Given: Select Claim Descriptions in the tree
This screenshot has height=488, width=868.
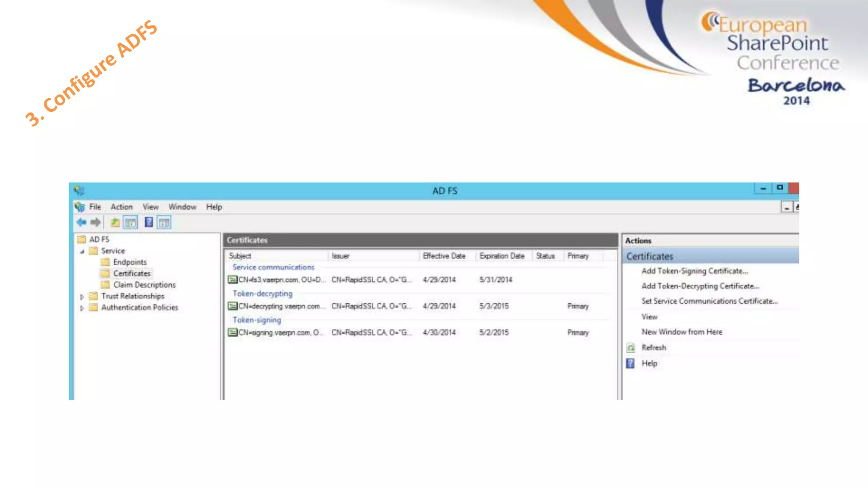Looking at the screenshot, I should click(144, 285).
